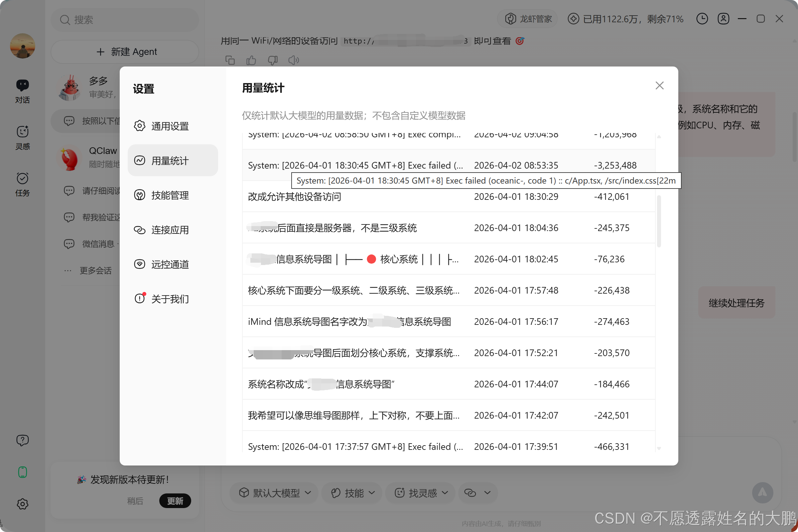Click the thumbs up icon
This screenshot has height=532, width=798.
(x=251, y=60)
